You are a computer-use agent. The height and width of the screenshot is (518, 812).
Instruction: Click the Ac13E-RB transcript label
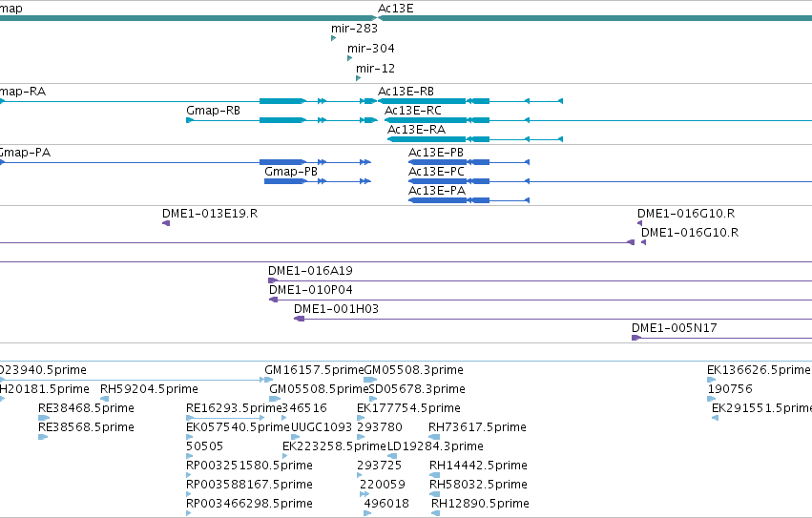(x=406, y=92)
